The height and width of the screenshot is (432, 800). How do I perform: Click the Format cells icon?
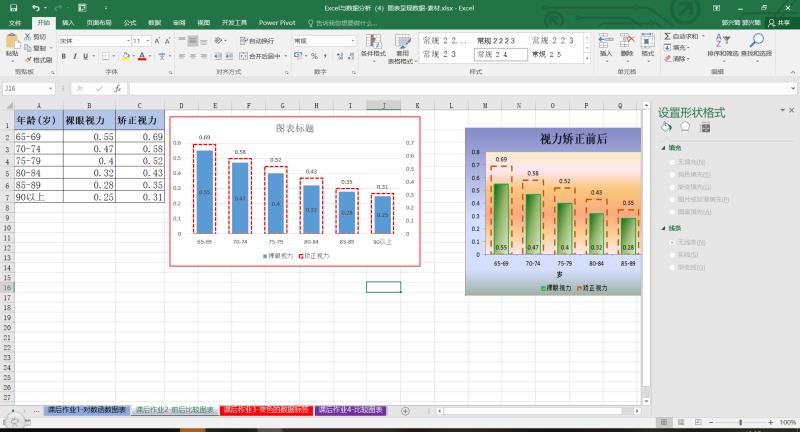point(647,41)
